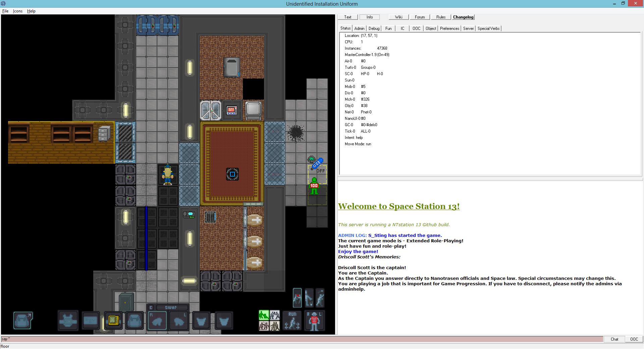Click the last pocket slot in the inventory bar
644x349 pixels.
224,321
